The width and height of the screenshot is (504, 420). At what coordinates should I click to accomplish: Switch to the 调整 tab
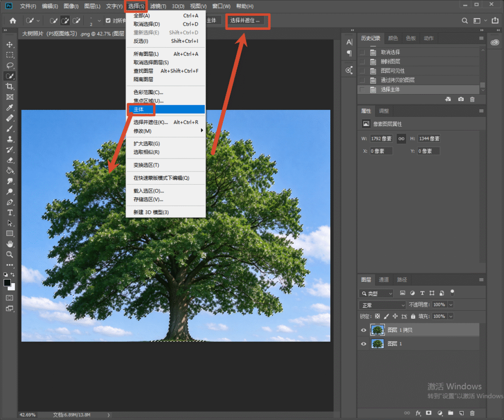(x=384, y=111)
